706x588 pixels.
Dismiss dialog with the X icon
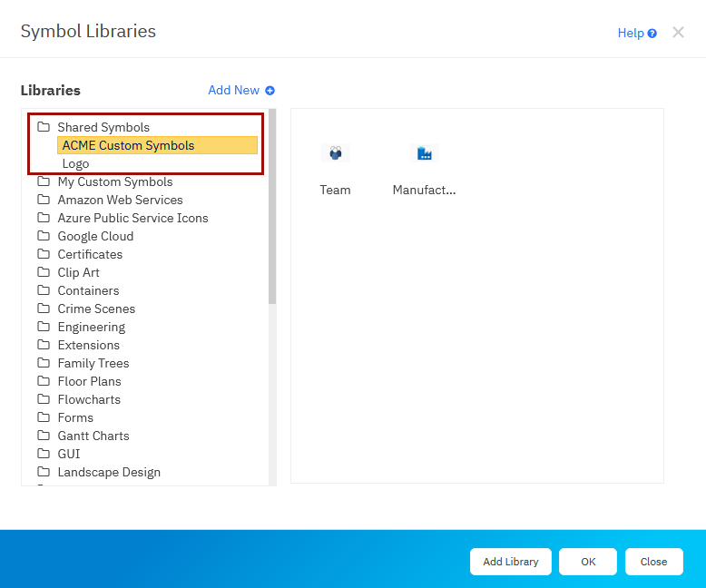click(678, 33)
